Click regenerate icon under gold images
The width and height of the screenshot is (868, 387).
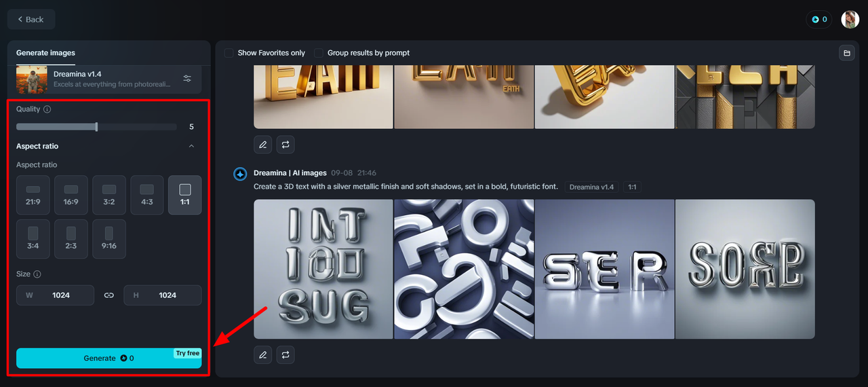point(285,145)
